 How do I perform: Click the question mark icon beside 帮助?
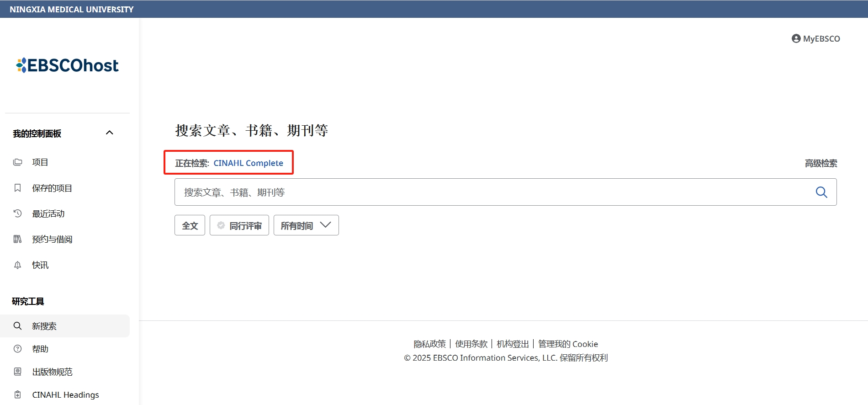click(18, 349)
